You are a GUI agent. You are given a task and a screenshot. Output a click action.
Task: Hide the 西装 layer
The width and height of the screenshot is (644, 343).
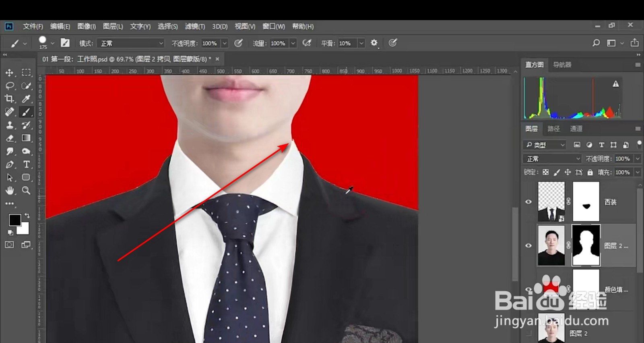(528, 202)
